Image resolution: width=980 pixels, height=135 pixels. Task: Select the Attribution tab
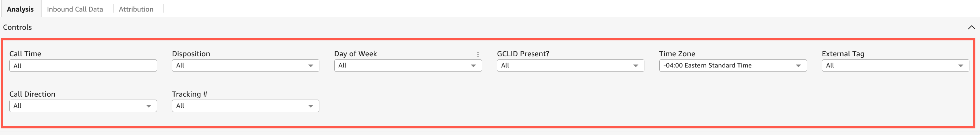136,9
